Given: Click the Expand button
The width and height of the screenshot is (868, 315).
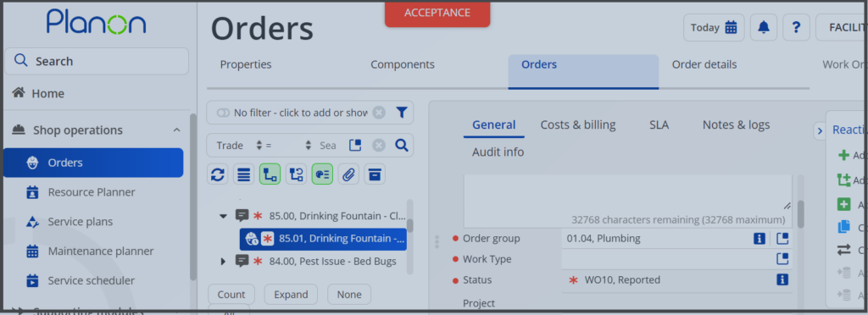Looking at the screenshot, I should (x=291, y=295).
